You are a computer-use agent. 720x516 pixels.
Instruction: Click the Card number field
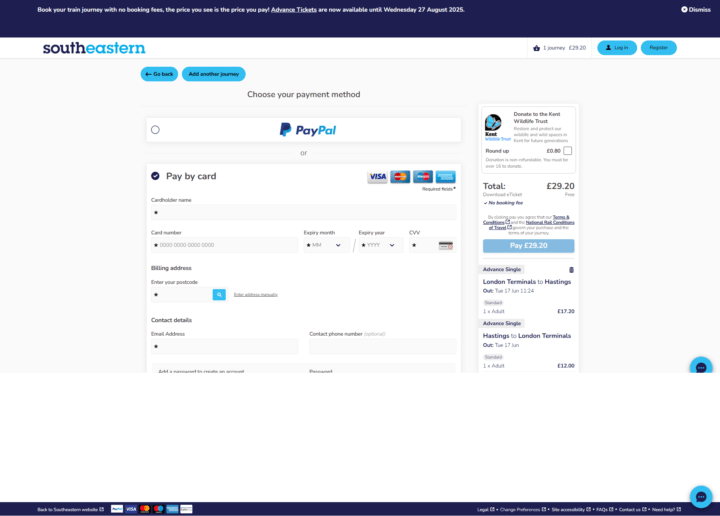click(225, 245)
